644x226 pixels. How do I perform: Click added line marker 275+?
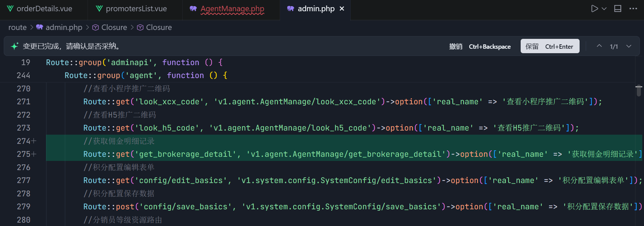click(x=27, y=154)
